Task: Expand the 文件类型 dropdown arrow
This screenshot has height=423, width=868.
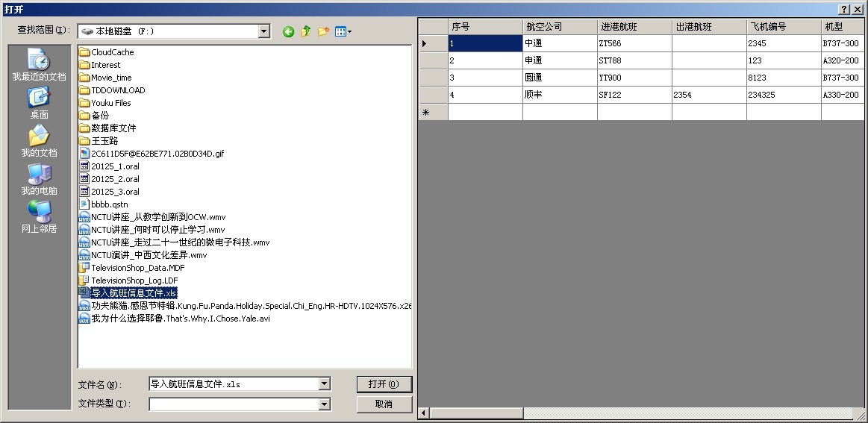Action: 325,404
